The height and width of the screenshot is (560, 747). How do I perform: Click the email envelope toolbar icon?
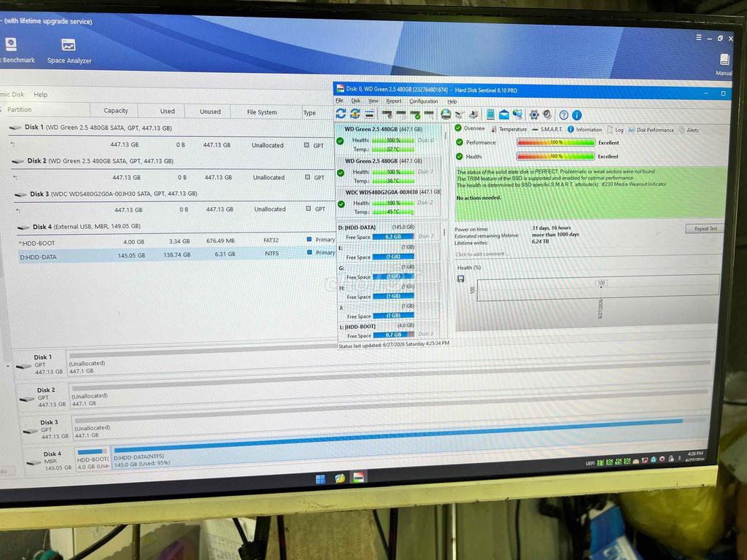pyautogui.click(x=503, y=114)
